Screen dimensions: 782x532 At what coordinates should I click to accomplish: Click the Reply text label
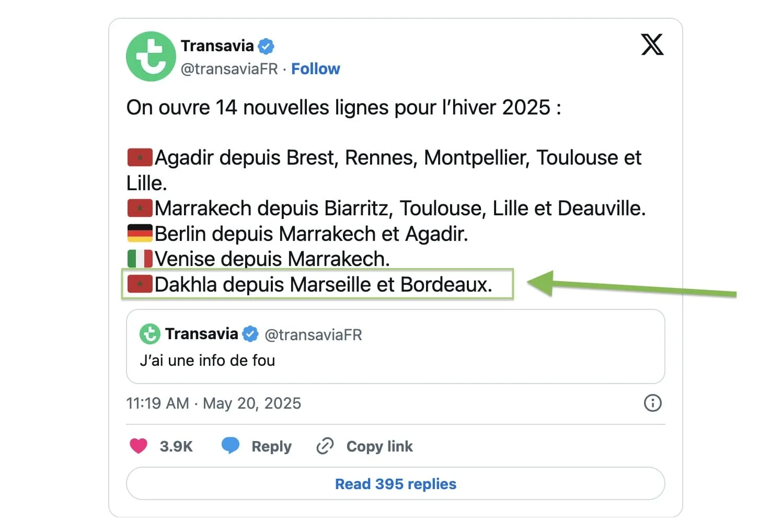click(x=271, y=446)
